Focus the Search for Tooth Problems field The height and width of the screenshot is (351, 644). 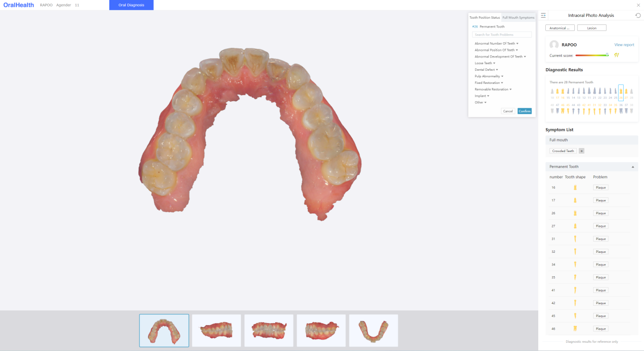coord(502,35)
